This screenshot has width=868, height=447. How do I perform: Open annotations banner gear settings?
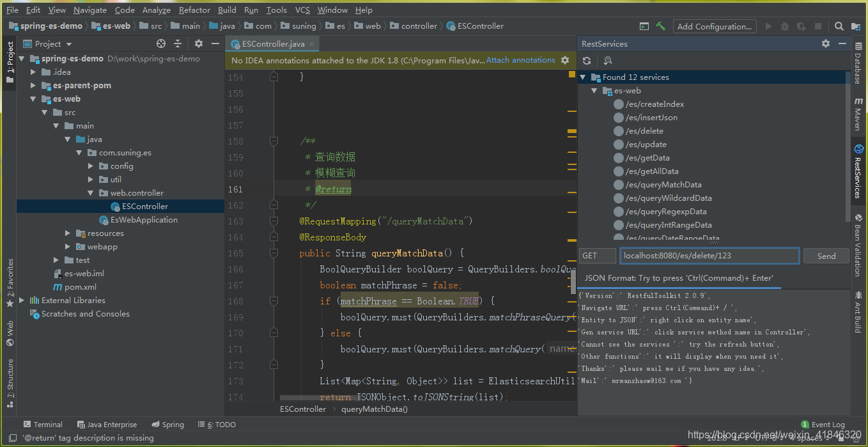coord(565,60)
